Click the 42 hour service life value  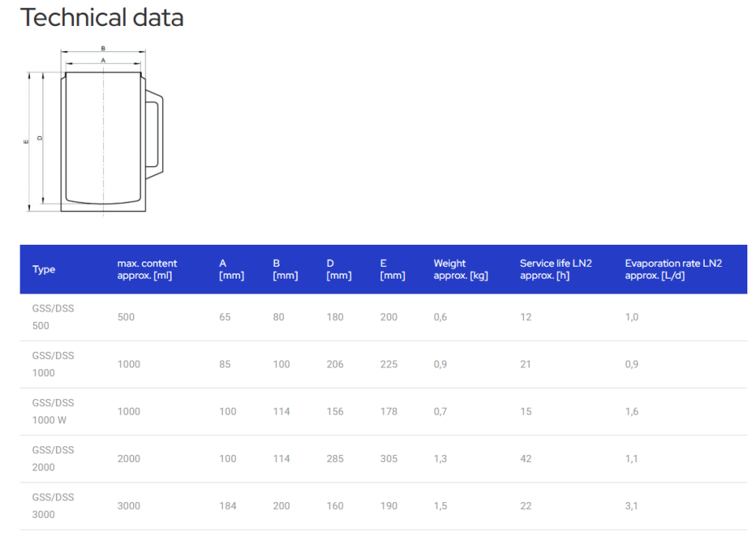click(x=525, y=459)
